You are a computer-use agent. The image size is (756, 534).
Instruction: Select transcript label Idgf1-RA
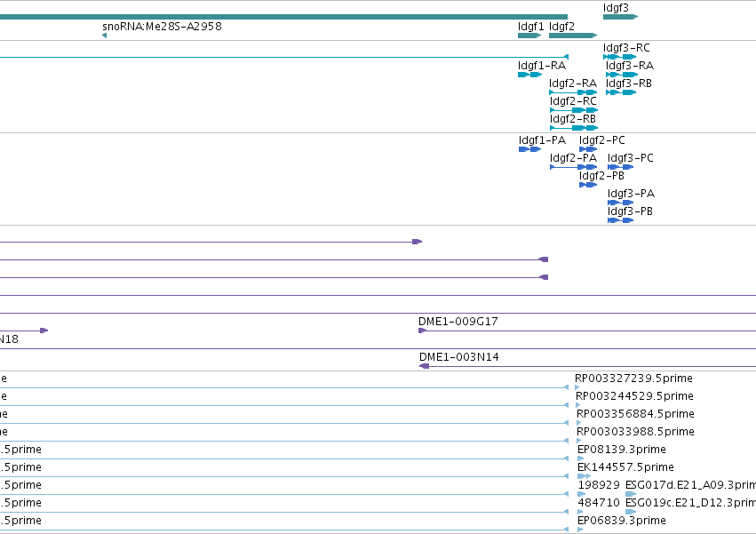[541, 66]
